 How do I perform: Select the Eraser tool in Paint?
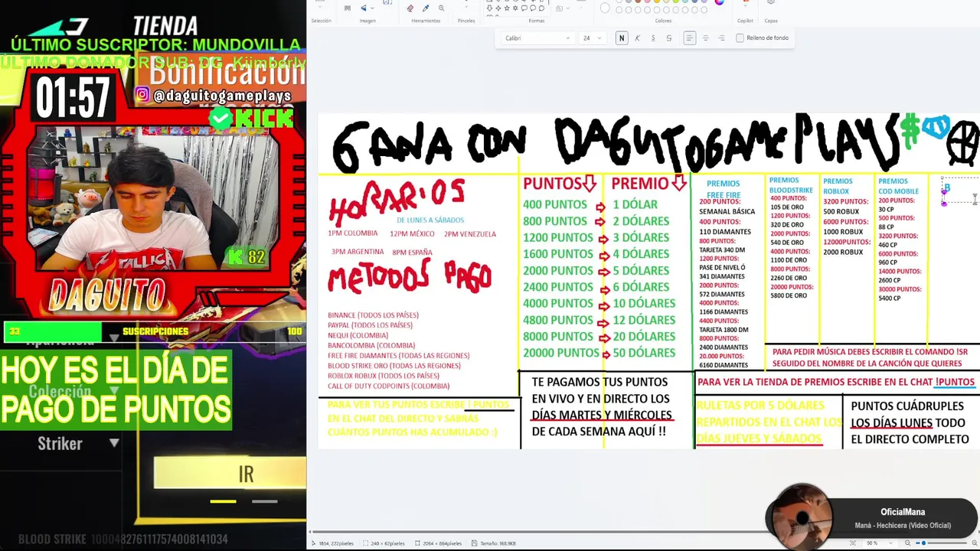[410, 8]
